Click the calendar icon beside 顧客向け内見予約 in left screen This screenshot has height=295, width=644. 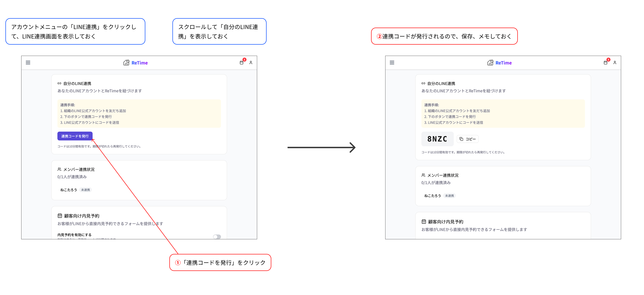pyautogui.click(x=60, y=215)
